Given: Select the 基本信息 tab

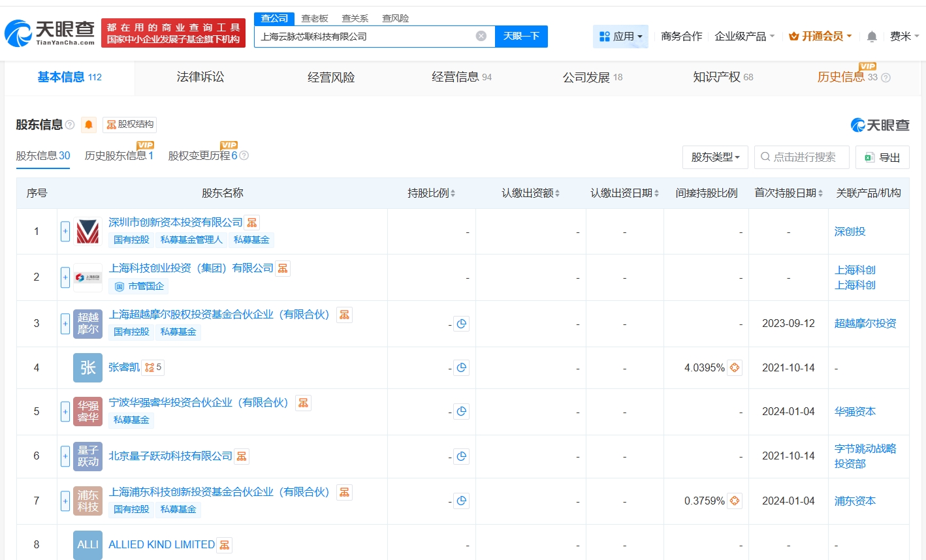Looking at the screenshot, I should tap(70, 77).
